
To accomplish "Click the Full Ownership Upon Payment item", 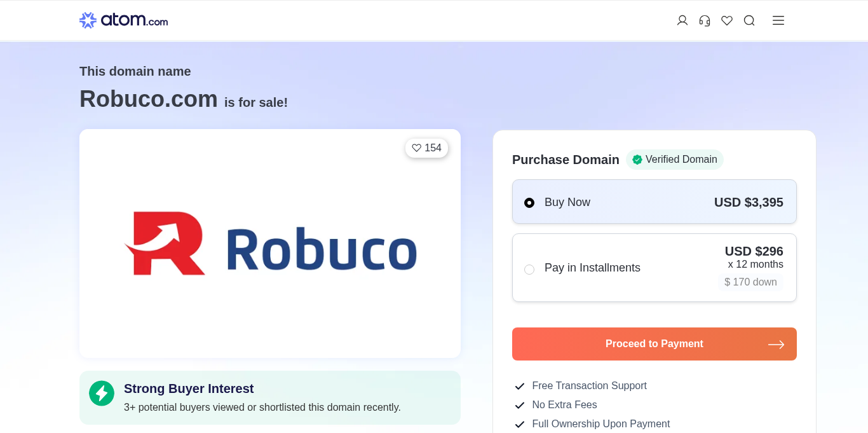I will (600, 424).
